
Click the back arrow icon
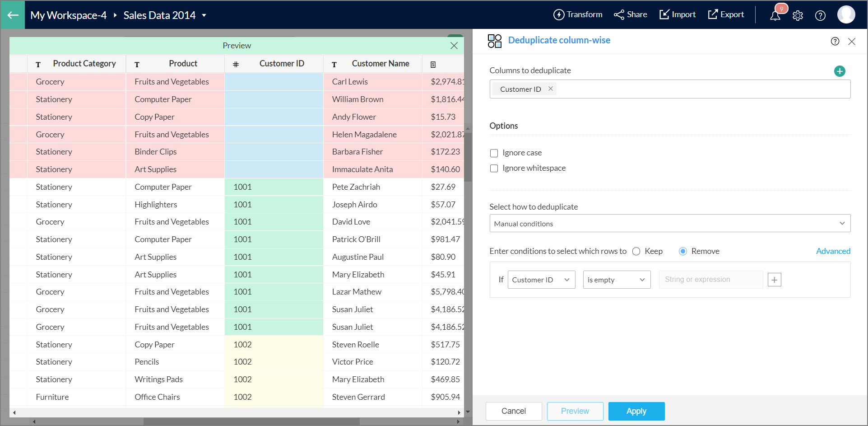pyautogui.click(x=13, y=15)
